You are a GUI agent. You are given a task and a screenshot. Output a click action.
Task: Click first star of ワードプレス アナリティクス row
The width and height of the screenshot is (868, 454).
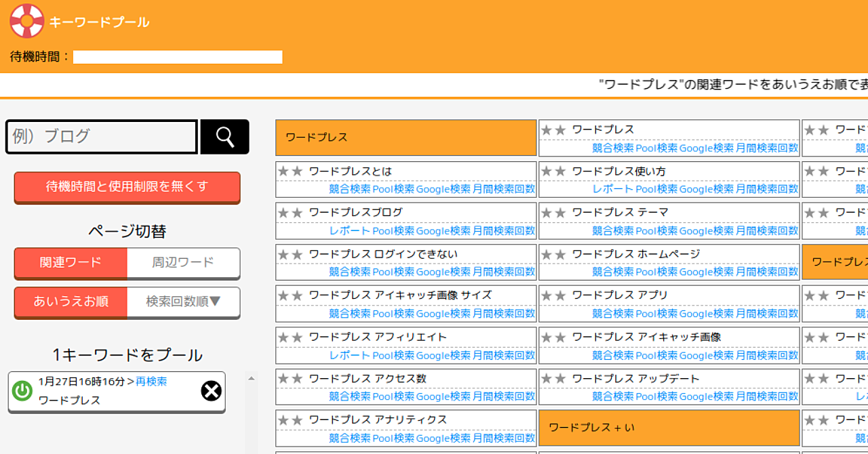pos(283,421)
